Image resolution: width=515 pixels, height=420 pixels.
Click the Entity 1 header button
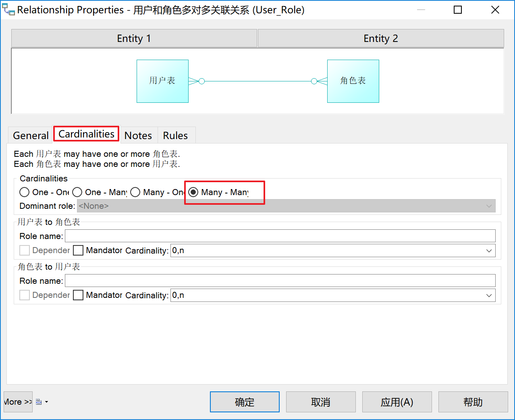134,38
